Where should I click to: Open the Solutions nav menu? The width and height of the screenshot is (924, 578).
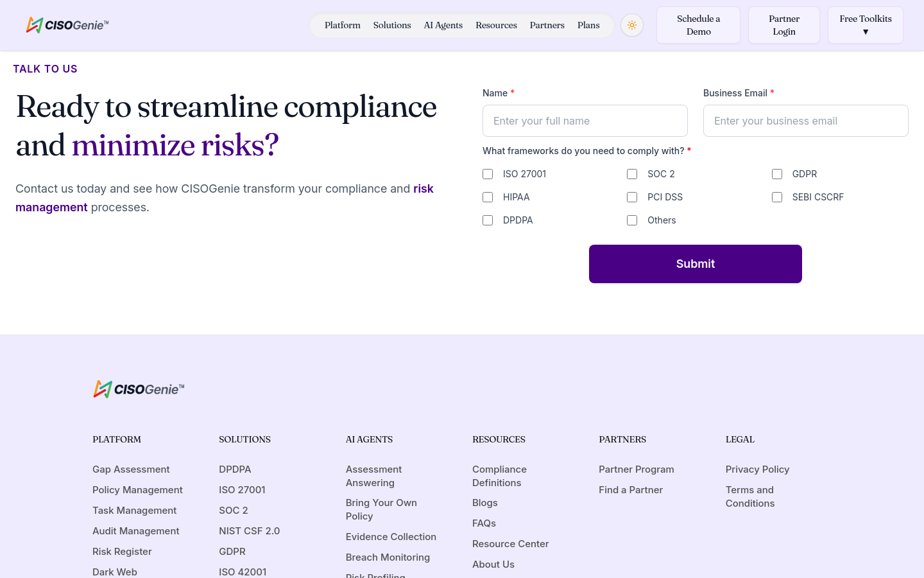coord(392,25)
